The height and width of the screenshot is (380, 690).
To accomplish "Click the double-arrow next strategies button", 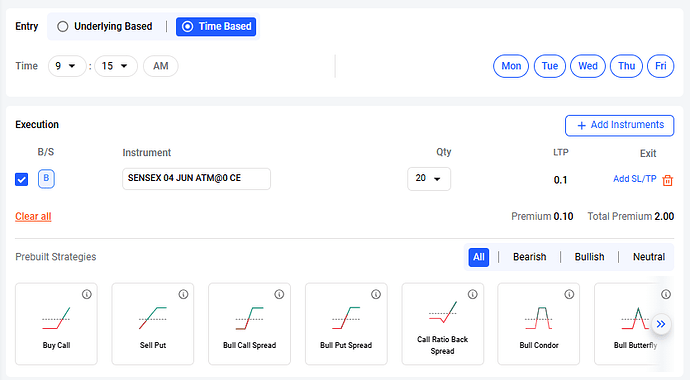I will (x=661, y=324).
